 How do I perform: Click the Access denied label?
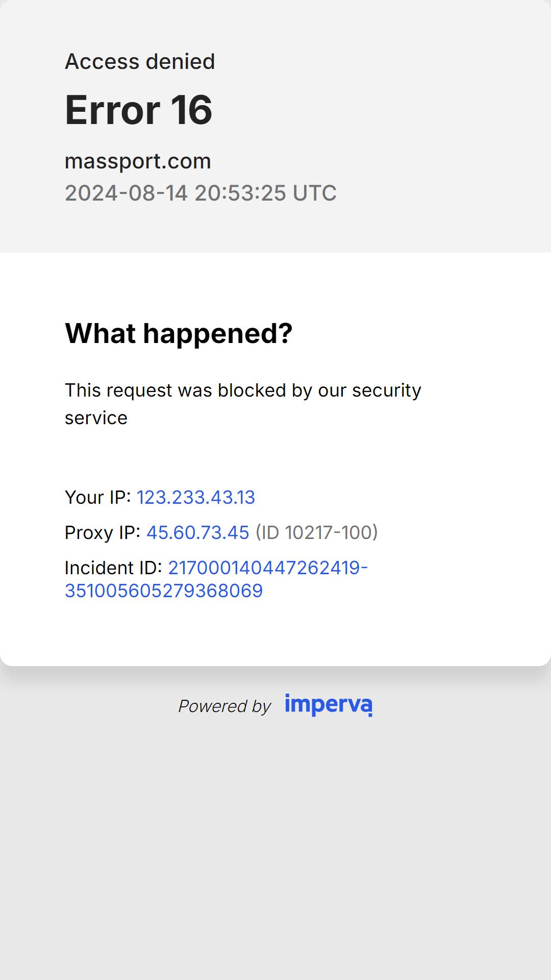coord(140,62)
